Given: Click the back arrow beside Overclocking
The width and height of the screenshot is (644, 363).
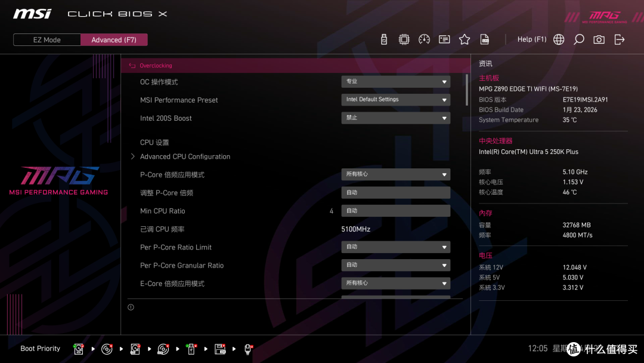Looking at the screenshot, I should (x=132, y=65).
